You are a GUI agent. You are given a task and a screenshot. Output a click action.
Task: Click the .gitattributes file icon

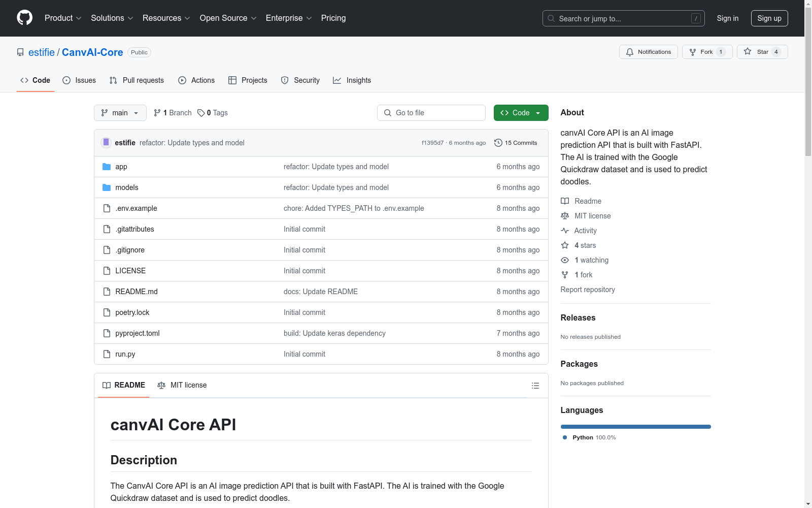coord(107,229)
